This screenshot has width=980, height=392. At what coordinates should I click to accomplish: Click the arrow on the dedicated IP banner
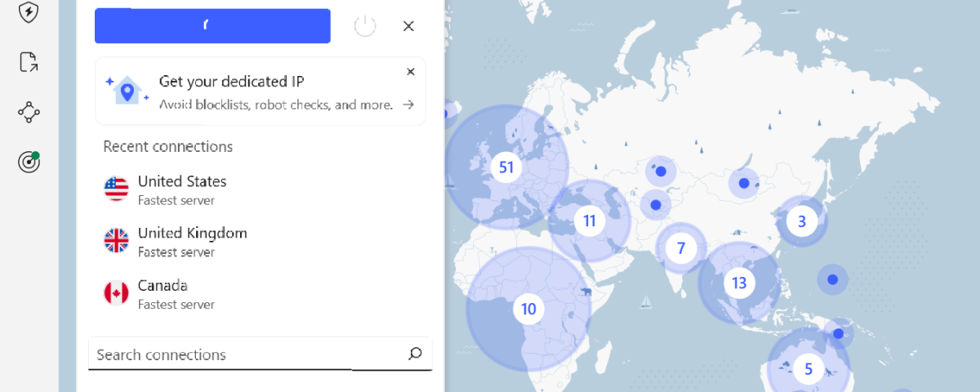coord(408,105)
